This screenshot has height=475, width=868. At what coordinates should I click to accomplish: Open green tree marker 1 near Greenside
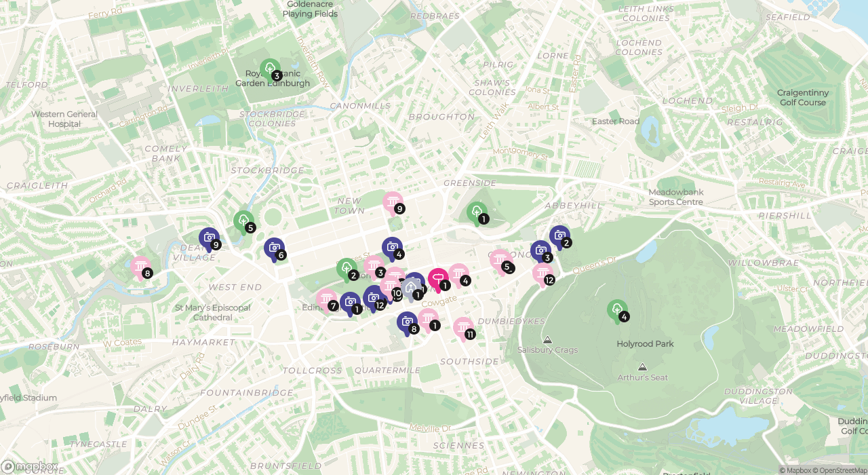click(477, 212)
